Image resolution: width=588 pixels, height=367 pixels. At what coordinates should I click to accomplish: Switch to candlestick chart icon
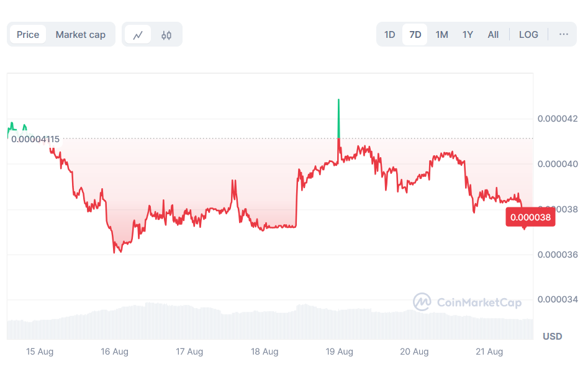166,35
